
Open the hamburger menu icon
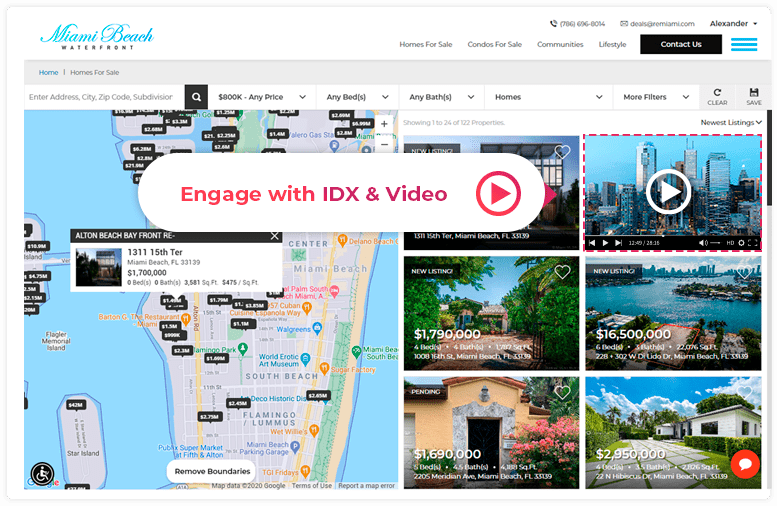pos(744,45)
